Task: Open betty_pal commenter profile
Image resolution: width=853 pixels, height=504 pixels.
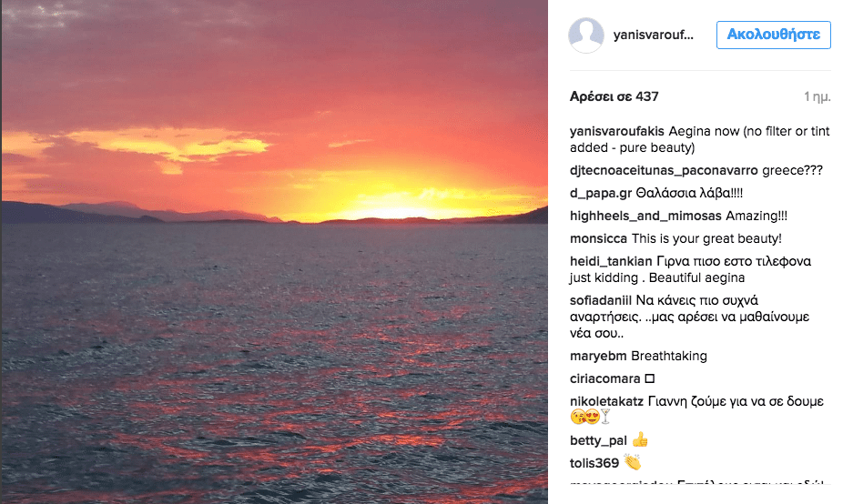Action: tap(598, 441)
